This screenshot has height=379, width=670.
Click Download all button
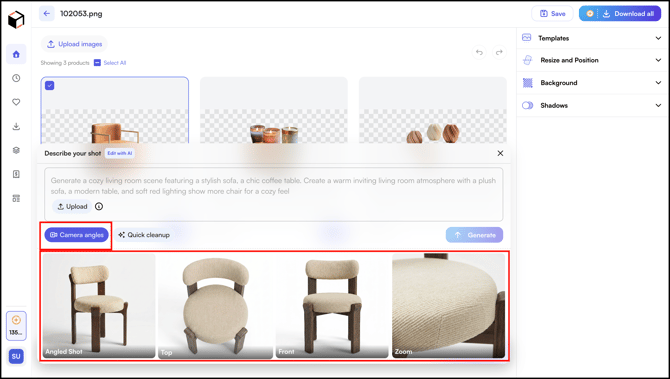coord(620,14)
